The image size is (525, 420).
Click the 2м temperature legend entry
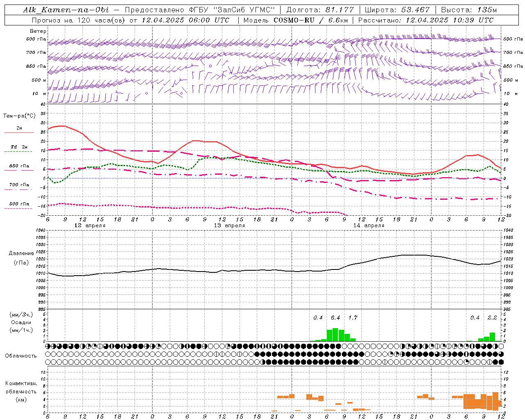(x=19, y=128)
